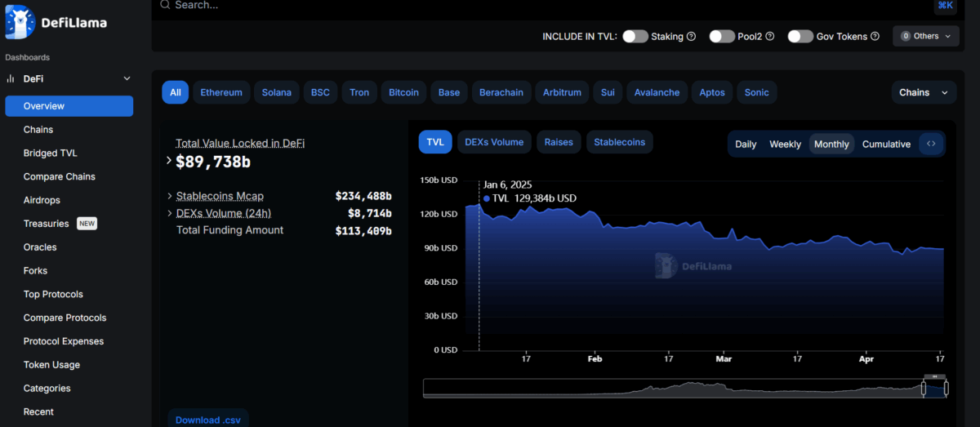Click the right handle of the chart range slider
Screen dimensions: 980x427
click(946, 388)
